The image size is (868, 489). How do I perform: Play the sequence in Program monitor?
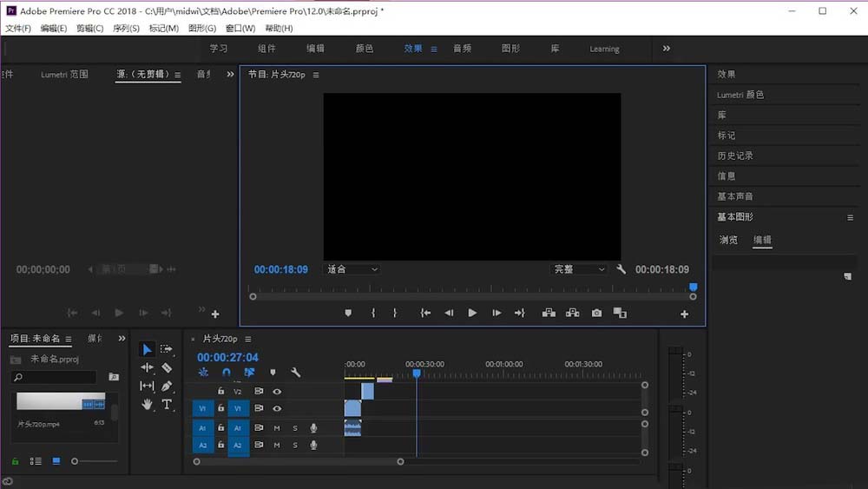coord(472,313)
